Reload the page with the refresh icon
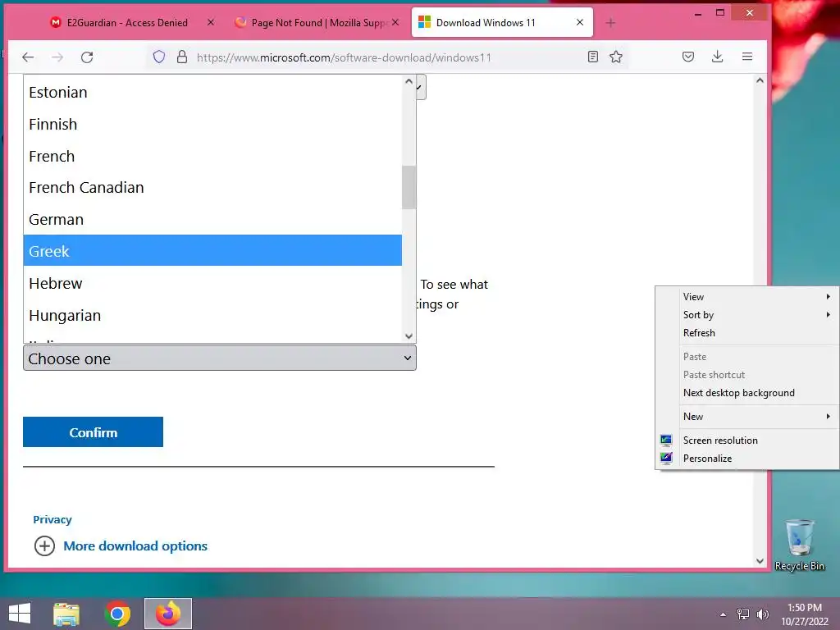Screen dimensions: 840x630 tap(87, 57)
